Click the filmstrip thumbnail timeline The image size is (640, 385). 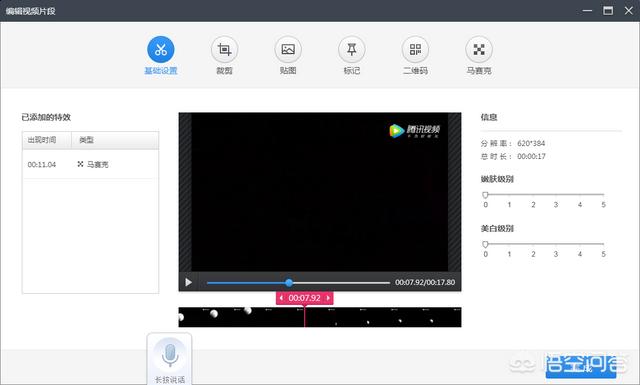320,317
